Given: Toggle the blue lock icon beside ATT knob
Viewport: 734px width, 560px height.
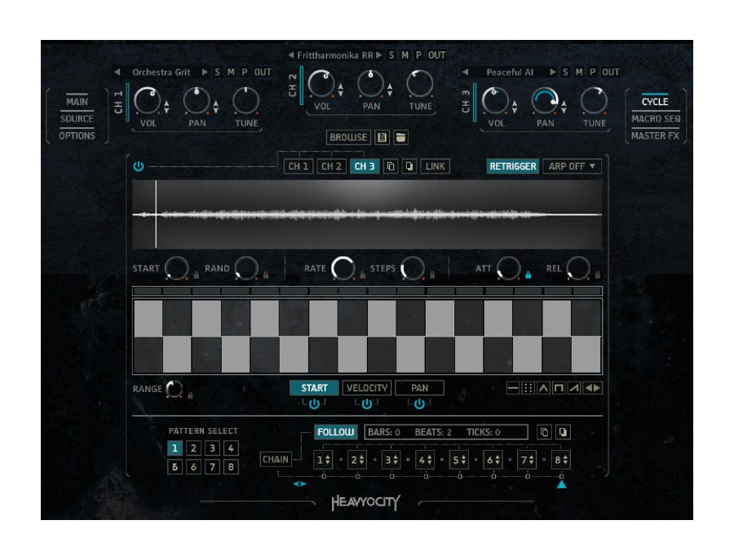Looking at the screenshot, I should 528,275.
